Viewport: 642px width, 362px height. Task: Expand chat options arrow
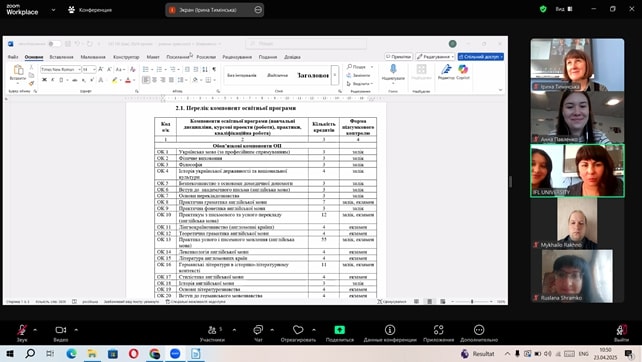272,329
